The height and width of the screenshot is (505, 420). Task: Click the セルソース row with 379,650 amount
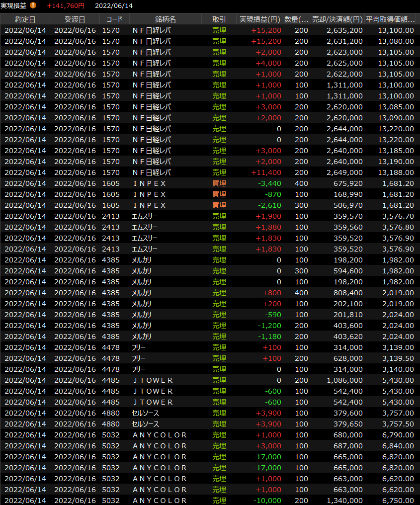click(x=209, y=424)
